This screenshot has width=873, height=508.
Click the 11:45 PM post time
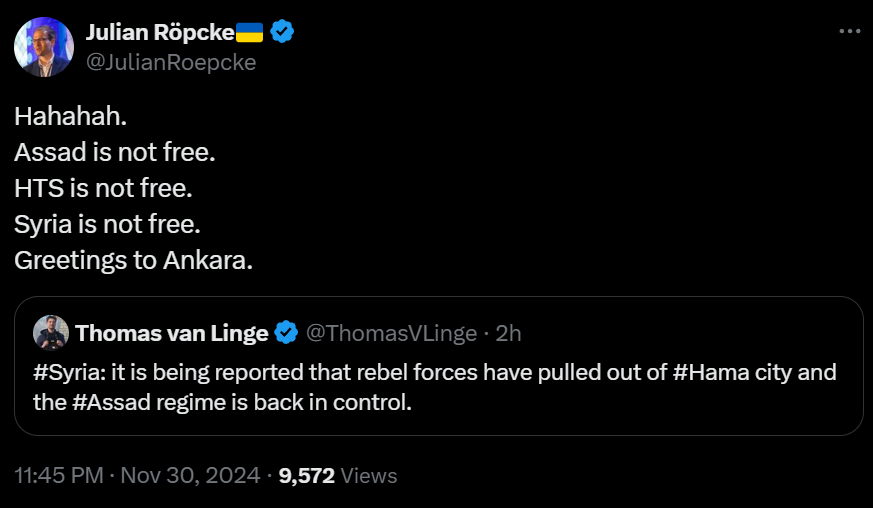coord(59,476)
